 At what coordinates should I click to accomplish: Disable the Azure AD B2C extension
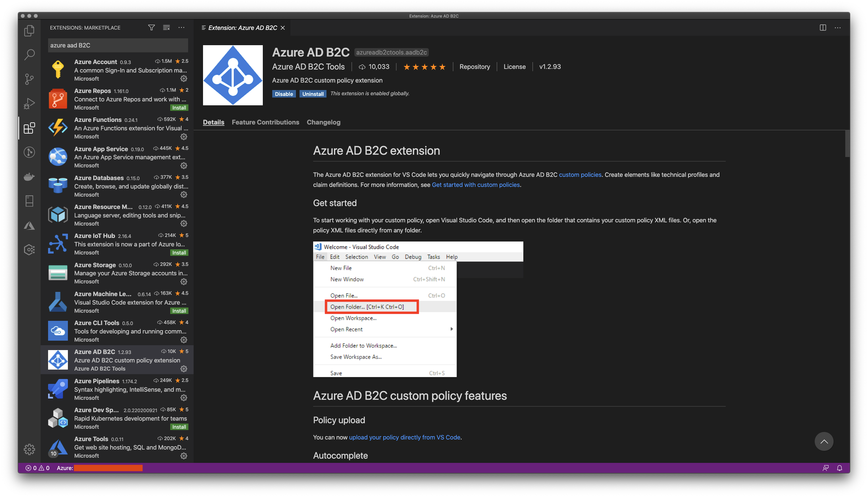284,94
